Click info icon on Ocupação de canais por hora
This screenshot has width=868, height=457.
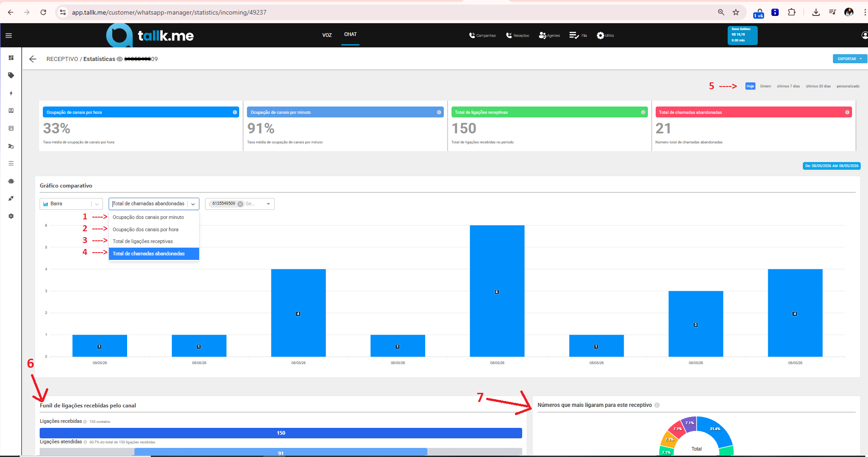[x=235, y=112]
